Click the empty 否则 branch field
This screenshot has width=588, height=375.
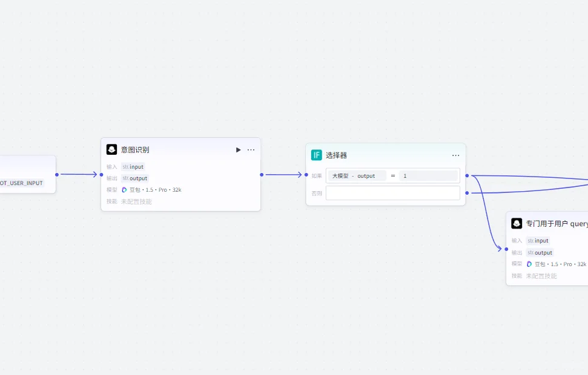pos(392,193)
